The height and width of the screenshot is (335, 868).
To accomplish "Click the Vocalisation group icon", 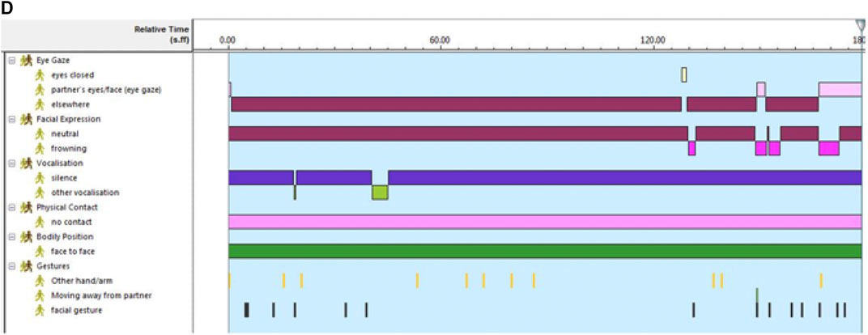I will point(26,163).
